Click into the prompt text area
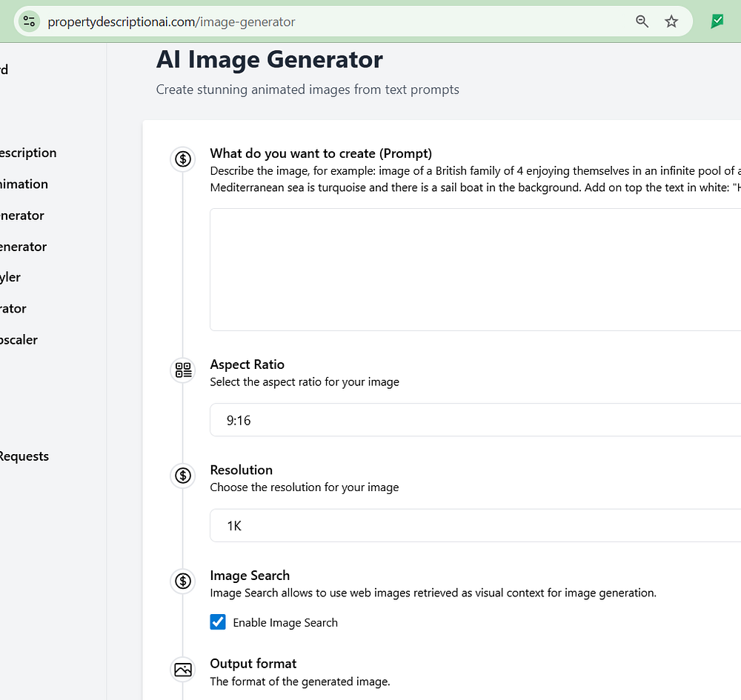The width and height of the screenshot is (741, 700). (x=474, y=270)
